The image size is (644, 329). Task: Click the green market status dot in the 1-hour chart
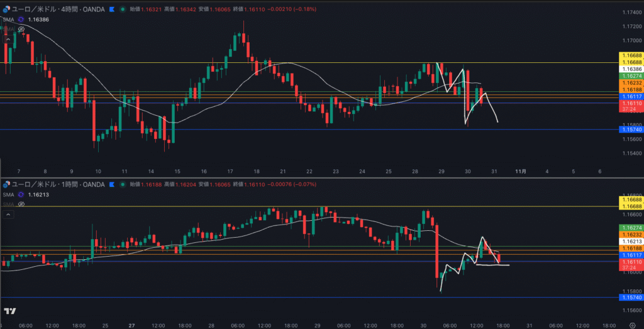point(122,184)
